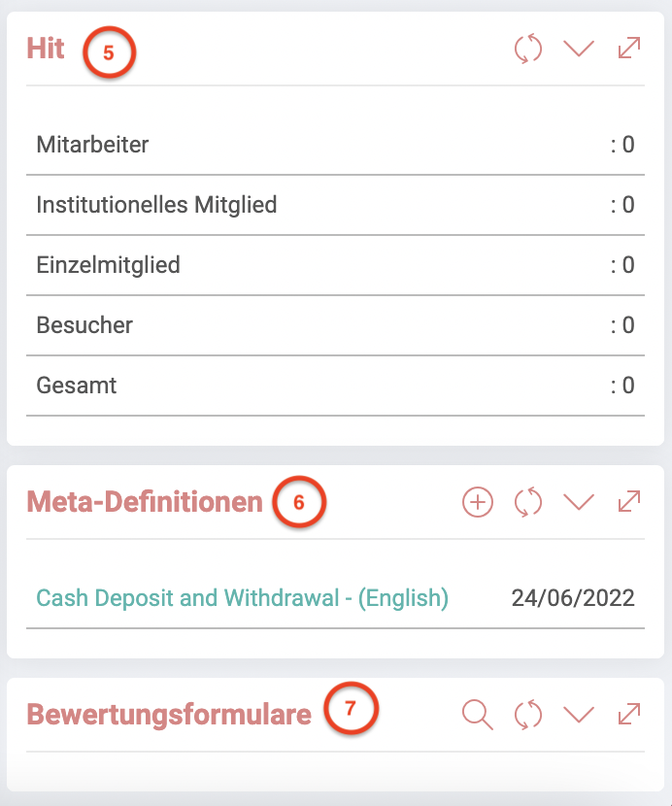Select the Mitarbeiter row
672x806 pixels.
(x=335, y=145)
